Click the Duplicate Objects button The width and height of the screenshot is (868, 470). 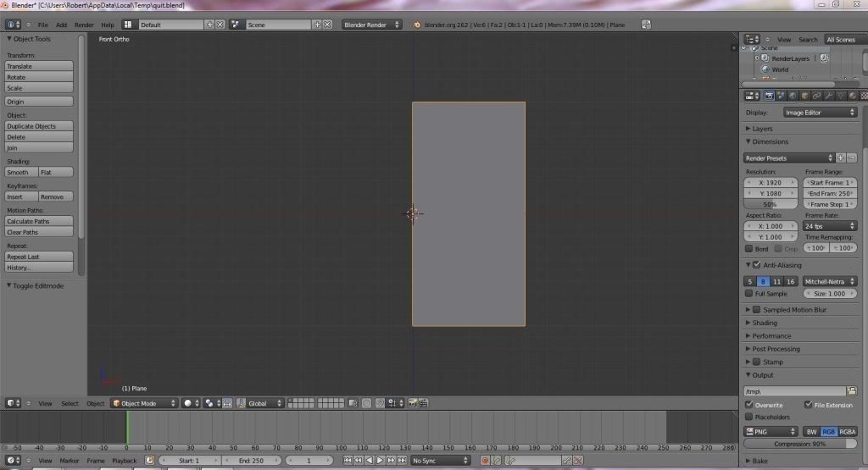pyautogui.click(x=39, y=126)
